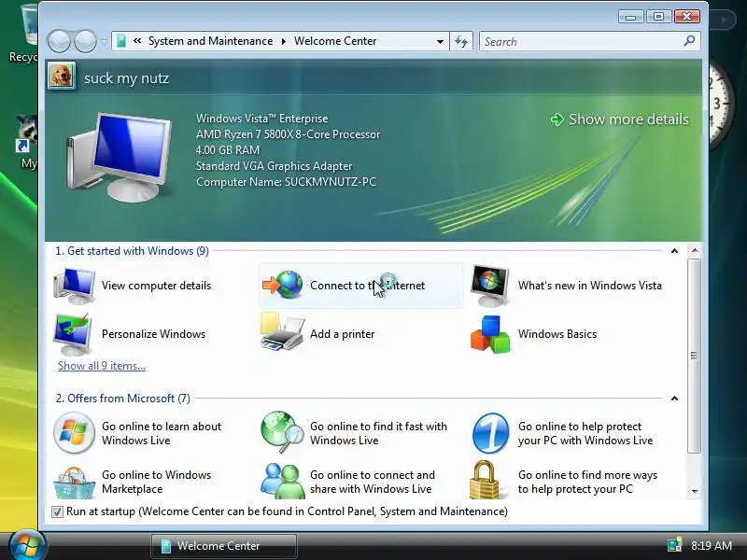Click the AMD Ryzen 7 5800X processor text
Screen dimensions: 747x560
pos(288,134)
